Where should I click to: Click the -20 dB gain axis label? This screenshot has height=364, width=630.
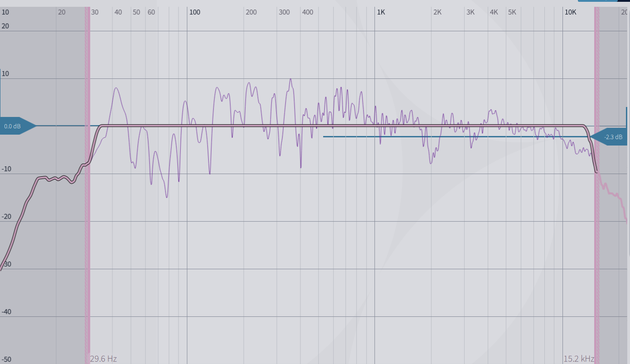tap(5, 217)
